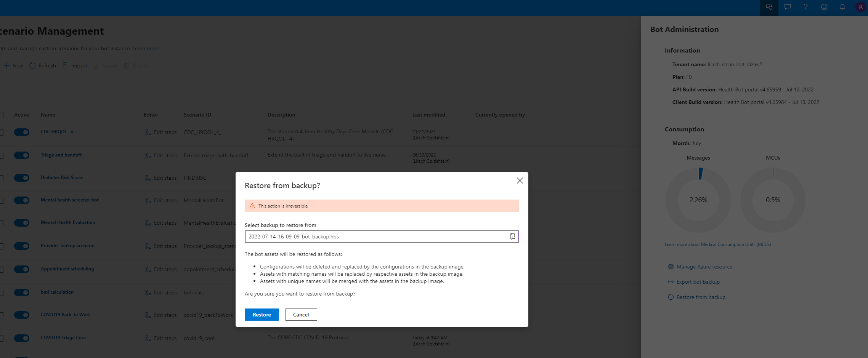
Task: Click the New scenario toolbar item
Action: 13,66
